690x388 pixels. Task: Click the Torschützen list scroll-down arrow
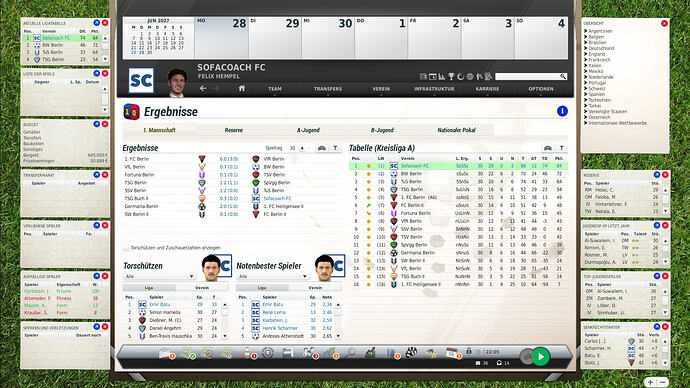click(x=225, y=336)
